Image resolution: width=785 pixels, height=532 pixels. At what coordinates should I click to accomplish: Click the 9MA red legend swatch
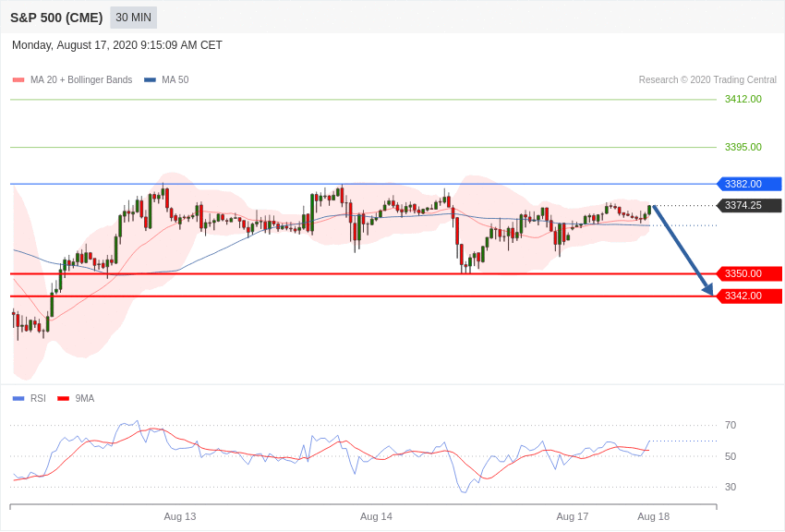click(x=63, y=399)
